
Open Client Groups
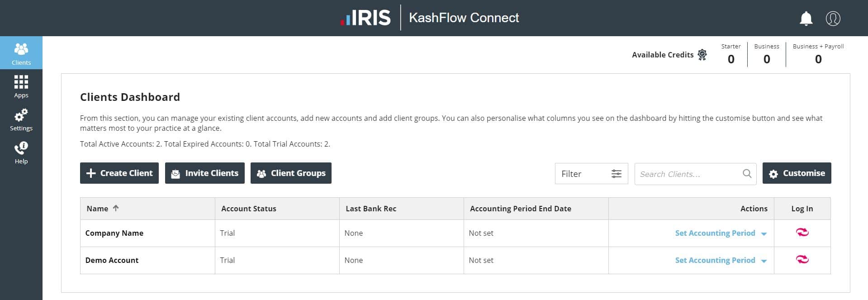[291, 173]
